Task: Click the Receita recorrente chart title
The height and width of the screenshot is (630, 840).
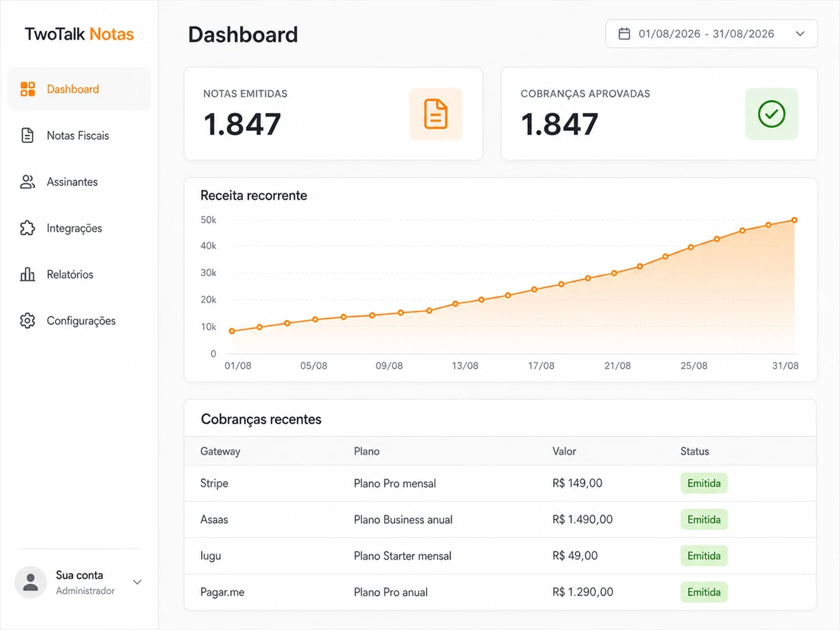Action: coord(254,195)
